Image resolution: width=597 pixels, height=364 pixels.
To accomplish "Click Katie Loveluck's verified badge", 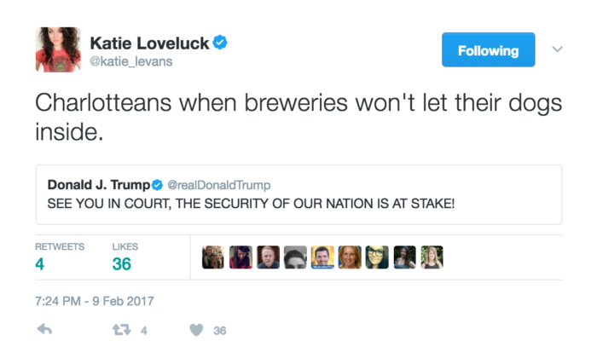I will pos(220,43).
